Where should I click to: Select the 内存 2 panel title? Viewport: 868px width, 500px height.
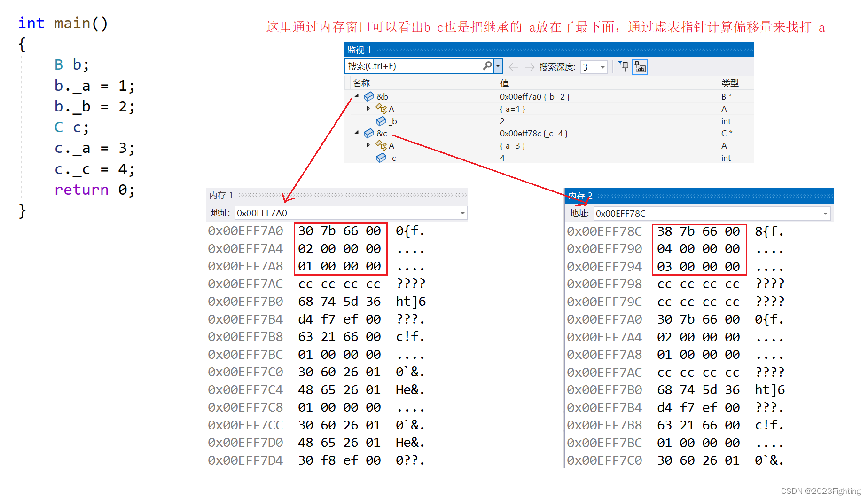[x=580, y=195]
